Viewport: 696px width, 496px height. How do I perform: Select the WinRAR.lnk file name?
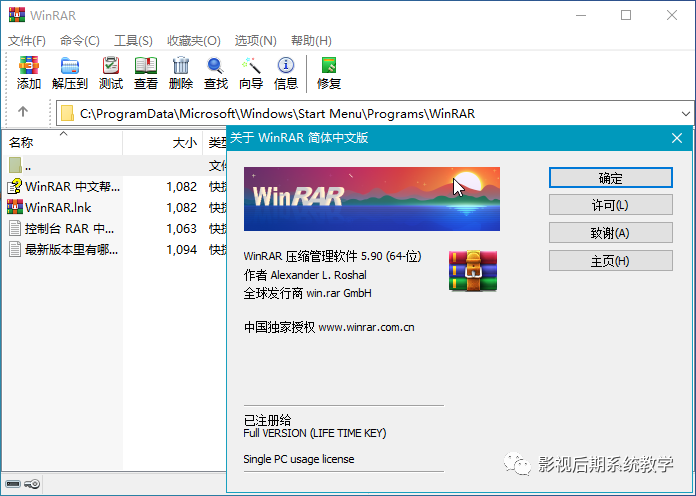(58, 207)
